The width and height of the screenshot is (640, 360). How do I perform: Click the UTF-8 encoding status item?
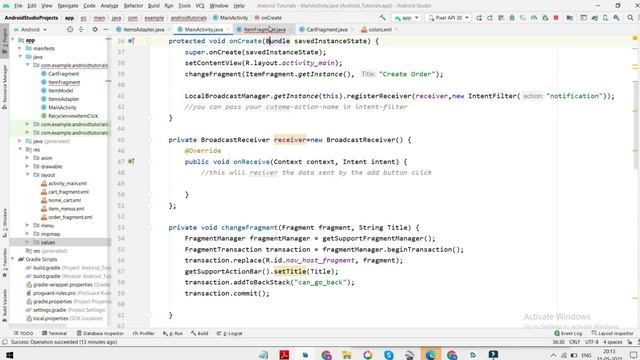[x=591, y=342]
